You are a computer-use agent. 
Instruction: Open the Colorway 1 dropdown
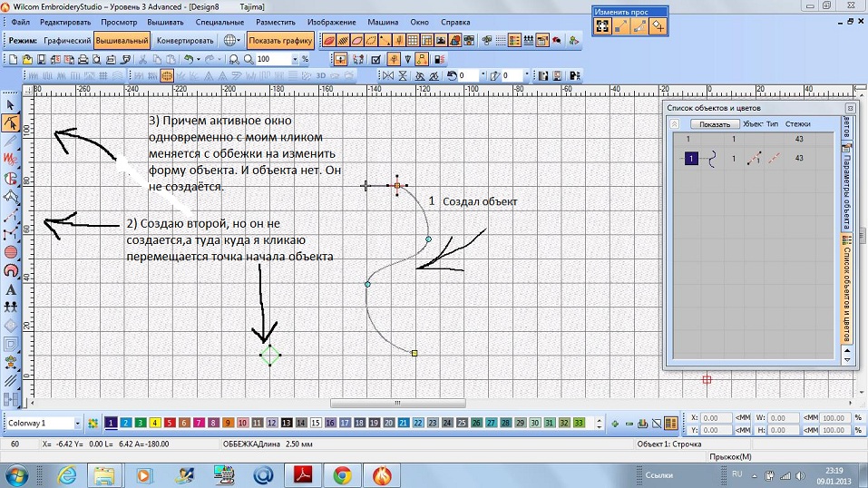(77, 424)
